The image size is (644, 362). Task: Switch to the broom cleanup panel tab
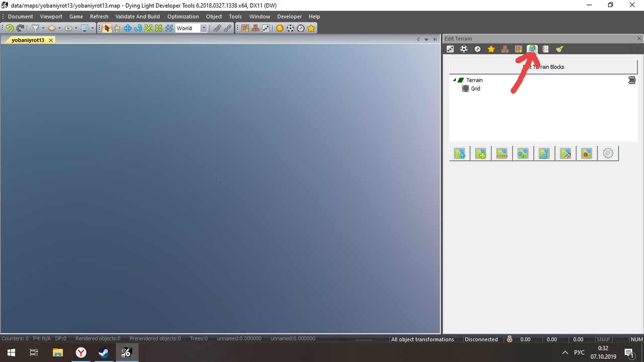click(x=559, y=49)
